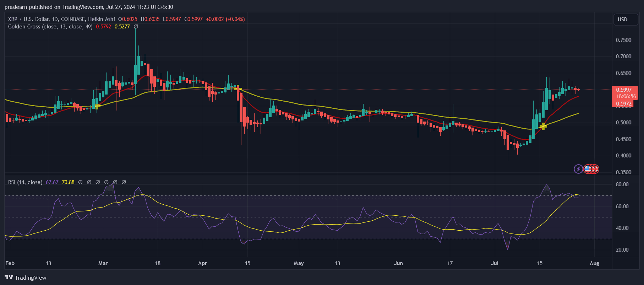
Task: Click the Mar date label
Action: pyautogui.click(x=103, y=263)
